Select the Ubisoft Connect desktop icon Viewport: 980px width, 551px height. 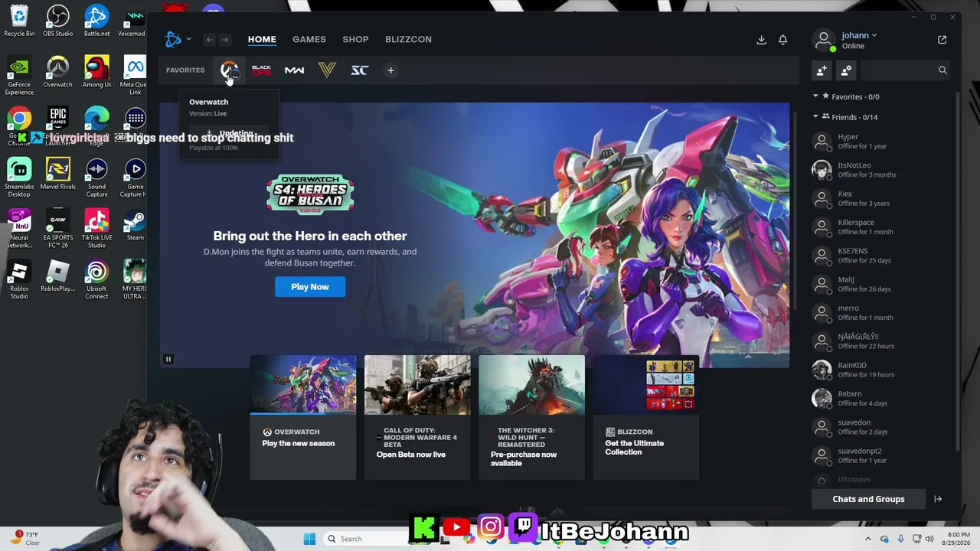tap(96, 280)
